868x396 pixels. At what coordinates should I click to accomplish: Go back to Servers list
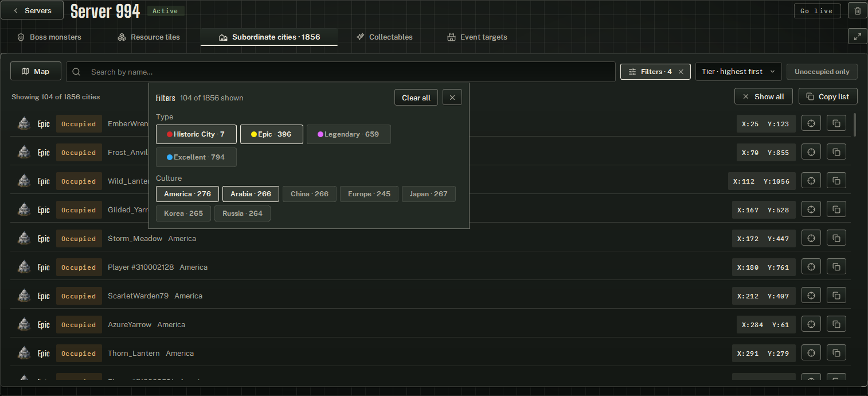(x=32, y=10)
